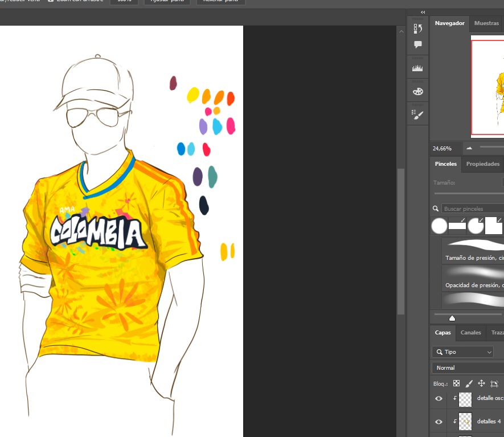Select the flat rectangular brush preset
504x437 pixels.
click(x=457, y=226)
